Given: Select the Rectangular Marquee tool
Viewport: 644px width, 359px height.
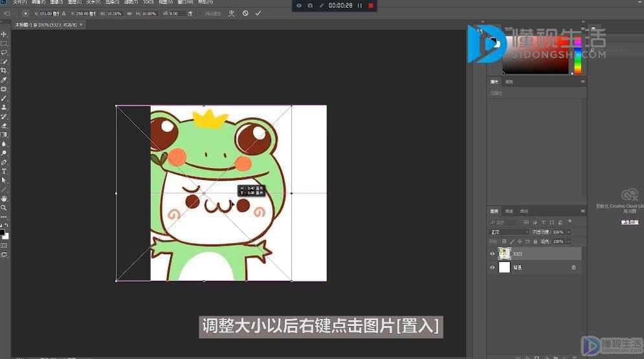Looking at the screenshot, I should [x=4, y=43].
